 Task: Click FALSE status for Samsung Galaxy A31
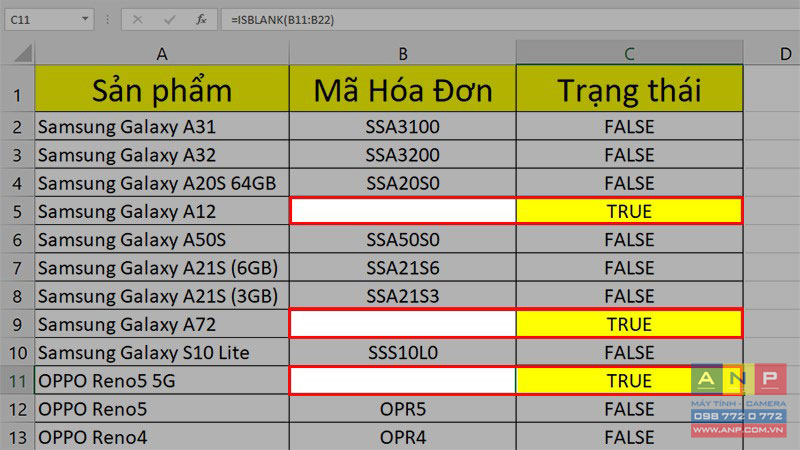pos(629,127)
